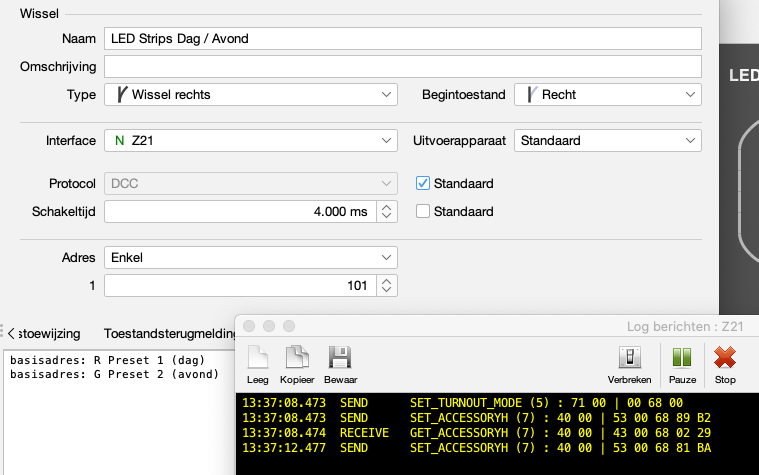
Task: Click the left tab scroll arrow
Action: [x=9, y=333]
